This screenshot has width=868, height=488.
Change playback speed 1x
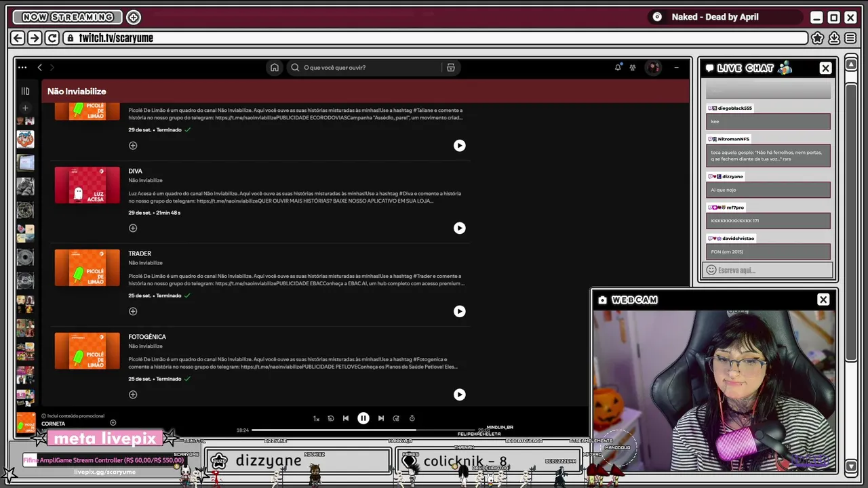pos(316,419)
